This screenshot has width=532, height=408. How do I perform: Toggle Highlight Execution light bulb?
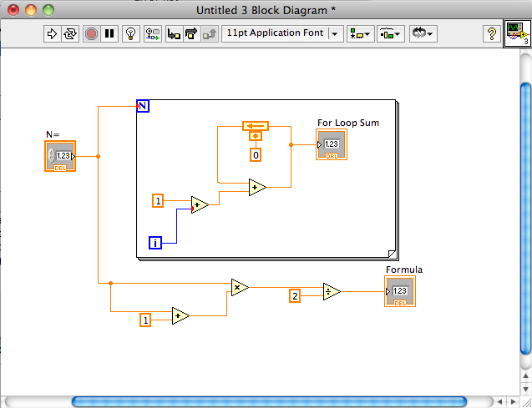click(x=130, y=34)
